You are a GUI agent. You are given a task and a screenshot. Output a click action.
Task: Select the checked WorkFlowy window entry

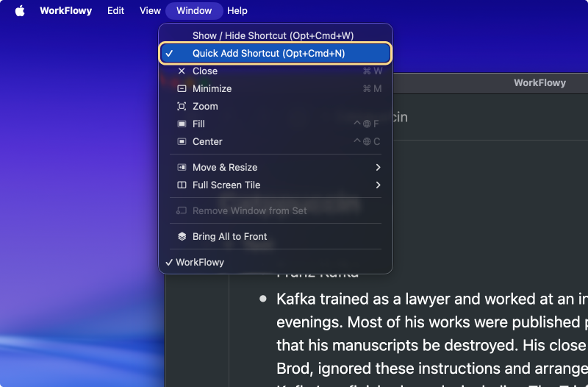coord(276,263)
